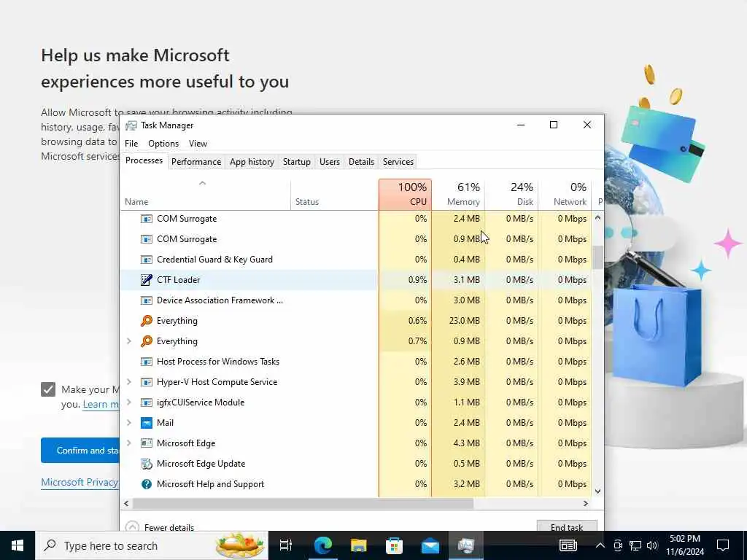The image size is (747, 560).
Task: Open the news and interests taskbar icon
Action: pos(568,545)
